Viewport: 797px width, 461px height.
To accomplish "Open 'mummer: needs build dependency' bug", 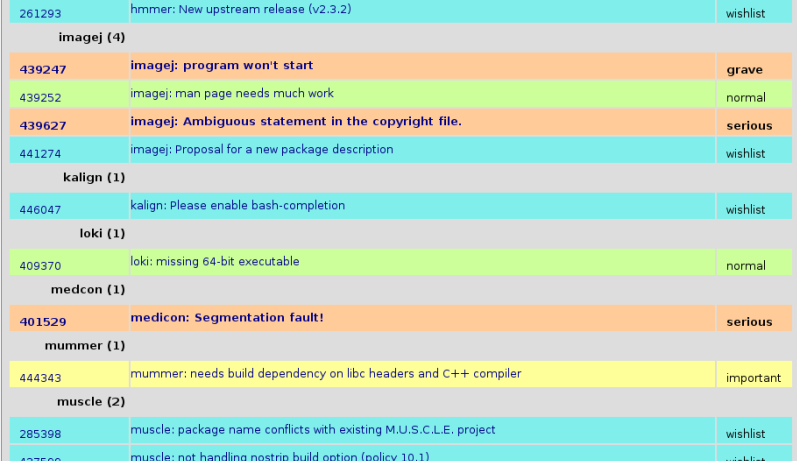I will [x=326, y=374].
